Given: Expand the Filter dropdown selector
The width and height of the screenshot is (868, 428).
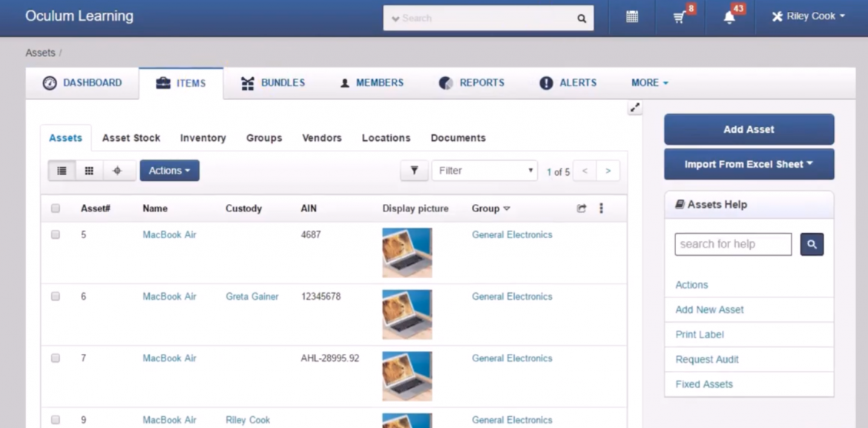Looking at the screenshot, I should tap(484, 170).
